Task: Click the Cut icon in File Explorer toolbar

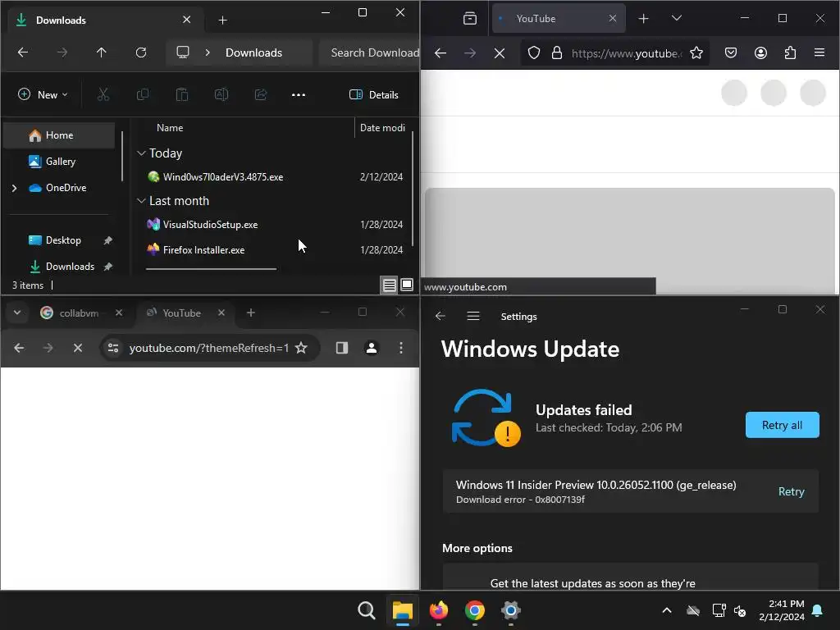Action: tap(103, 95)
